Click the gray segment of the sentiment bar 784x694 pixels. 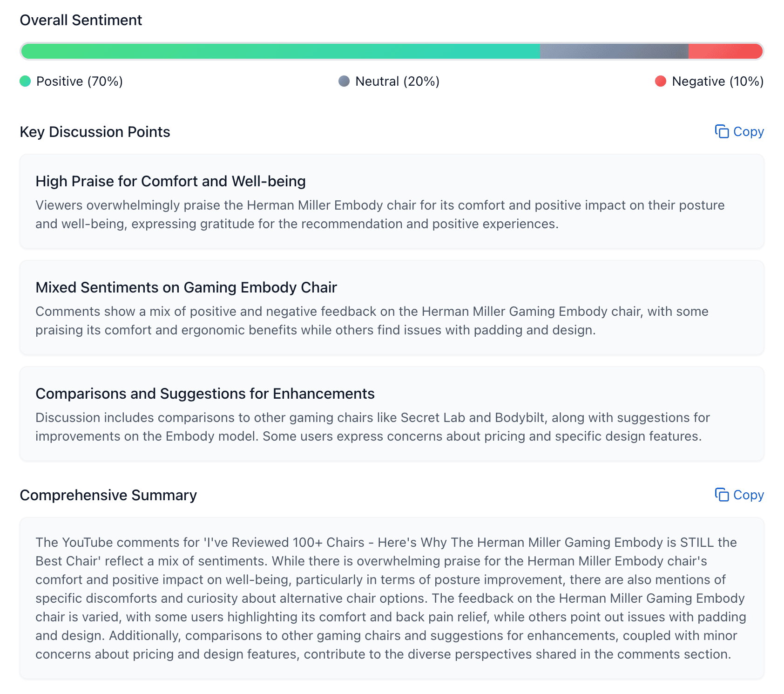[x=612, y=51]
